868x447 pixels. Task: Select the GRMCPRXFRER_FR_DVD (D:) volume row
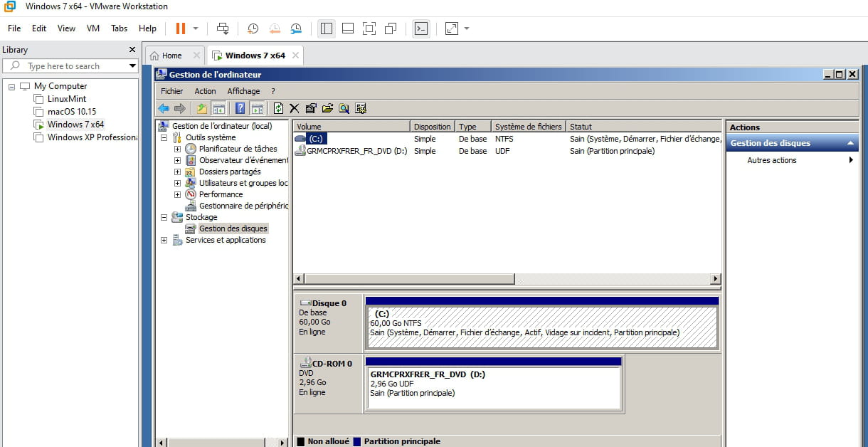(x=507, y=151)
